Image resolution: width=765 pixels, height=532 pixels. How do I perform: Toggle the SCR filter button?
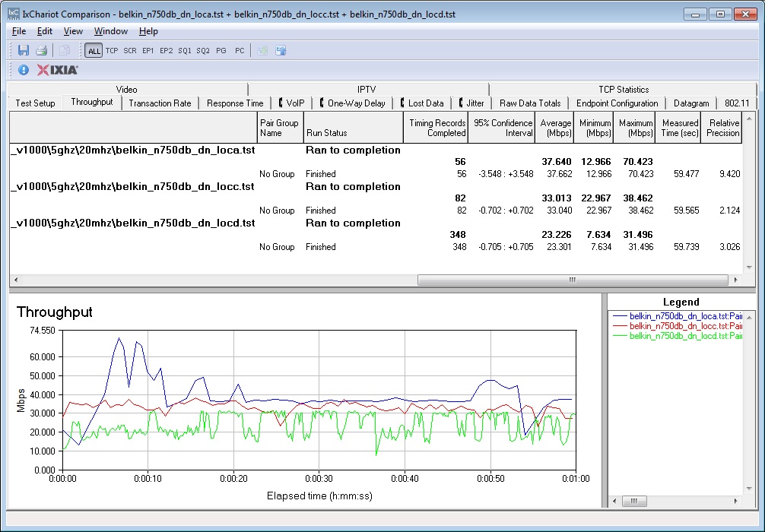tap(130, 50)
